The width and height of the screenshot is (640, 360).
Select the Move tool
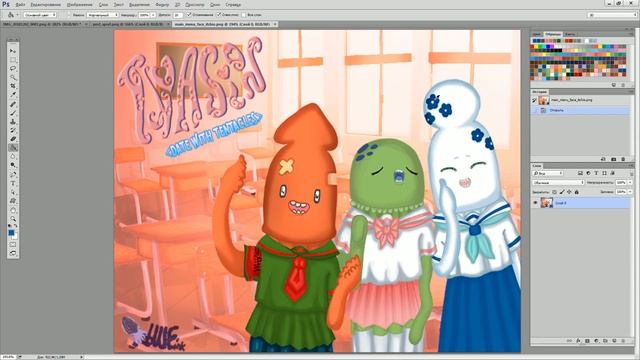pos(13,50)
